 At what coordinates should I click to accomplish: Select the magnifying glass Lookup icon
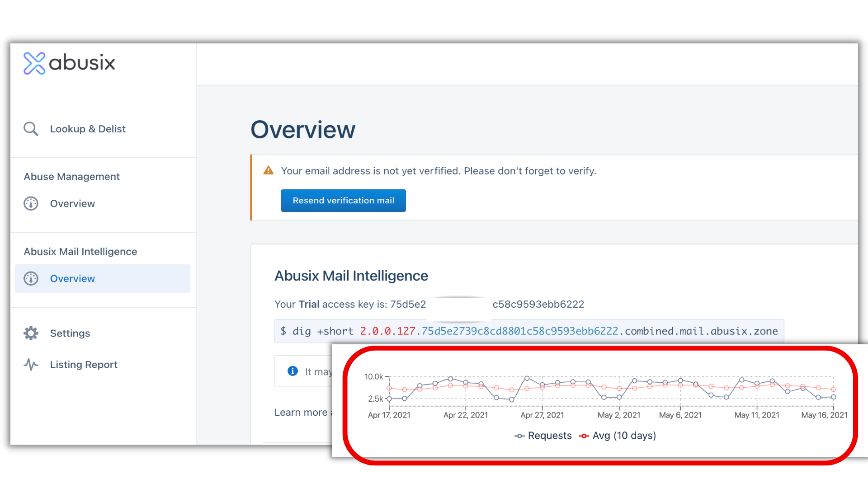click(31, 129)
